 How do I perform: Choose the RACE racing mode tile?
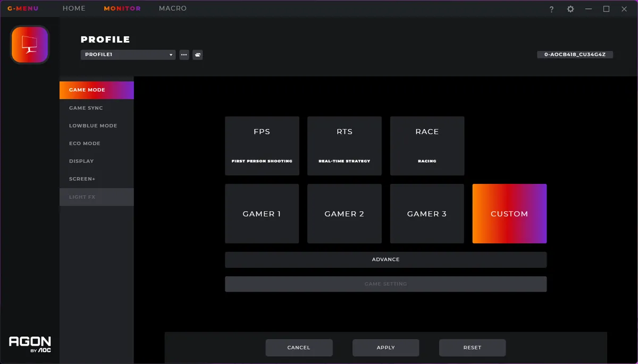pos(427,146)
